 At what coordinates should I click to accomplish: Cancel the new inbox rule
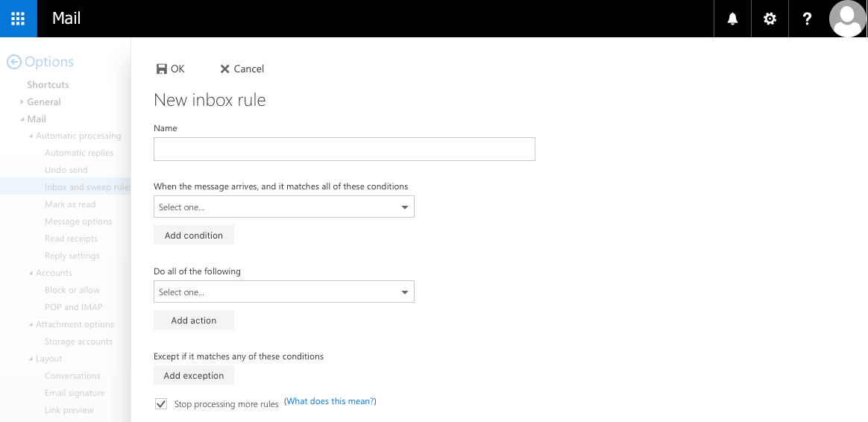(x=242, y=69)
